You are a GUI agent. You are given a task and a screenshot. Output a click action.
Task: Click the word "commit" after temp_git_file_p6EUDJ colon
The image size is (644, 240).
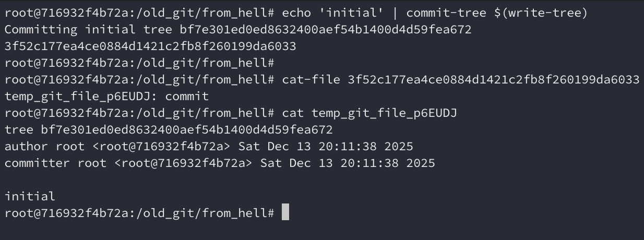[187, 97]
